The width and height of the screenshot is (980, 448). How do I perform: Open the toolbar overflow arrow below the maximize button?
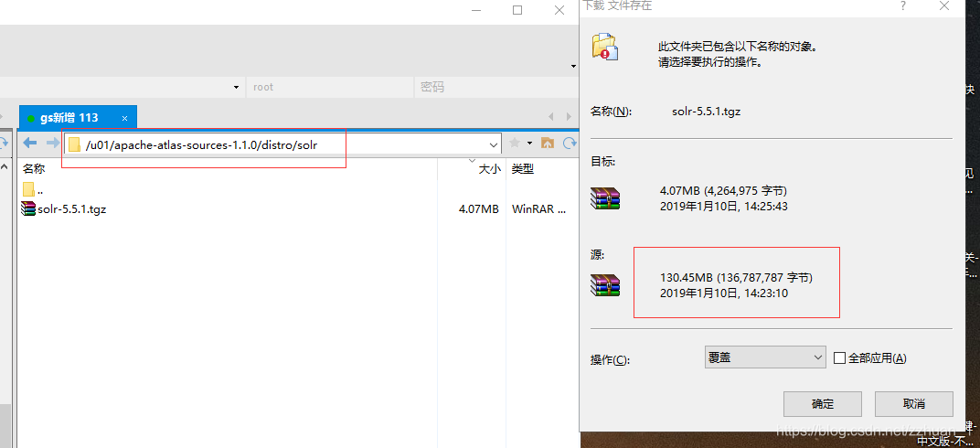(x=573, y=66)
